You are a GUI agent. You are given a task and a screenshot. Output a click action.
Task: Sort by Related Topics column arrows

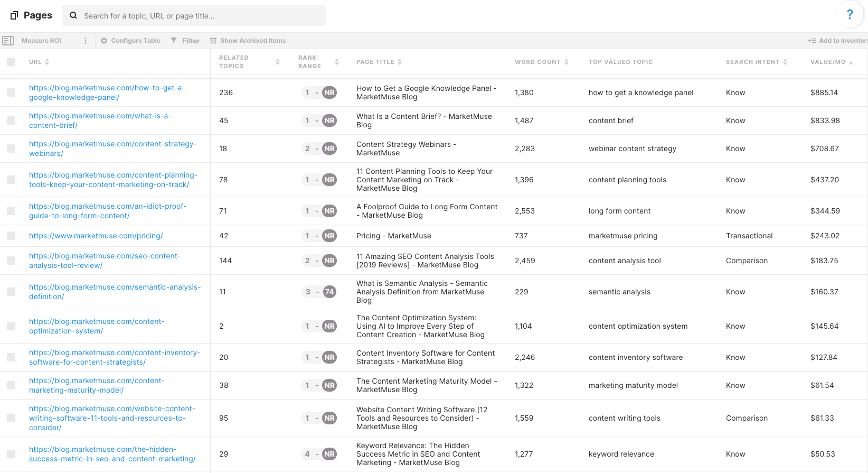tap(278, 62)
